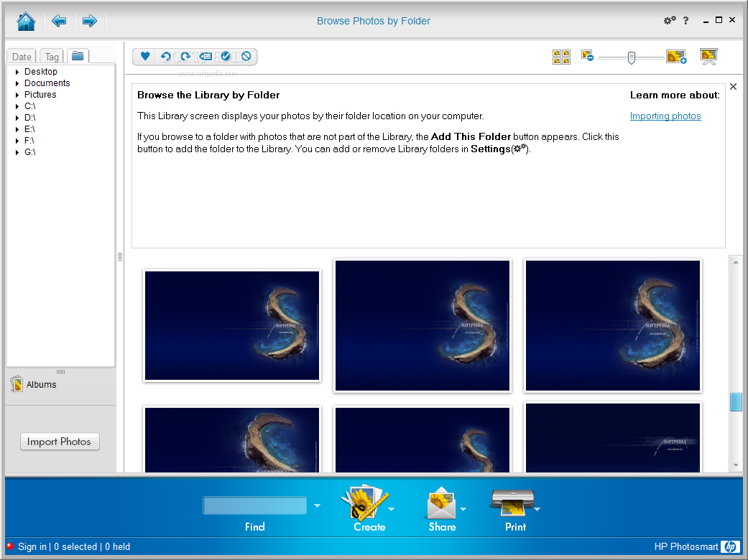Expand the Desktop folder node
The height and width of the screenshot is (560, 748).
coord(17,72)
